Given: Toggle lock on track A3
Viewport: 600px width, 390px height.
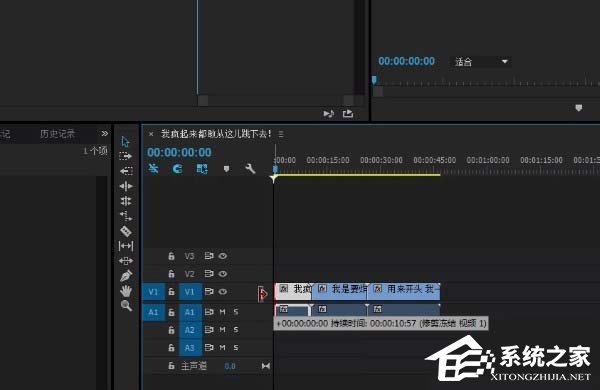Looking at the screenshot, I should pos(171,348).
